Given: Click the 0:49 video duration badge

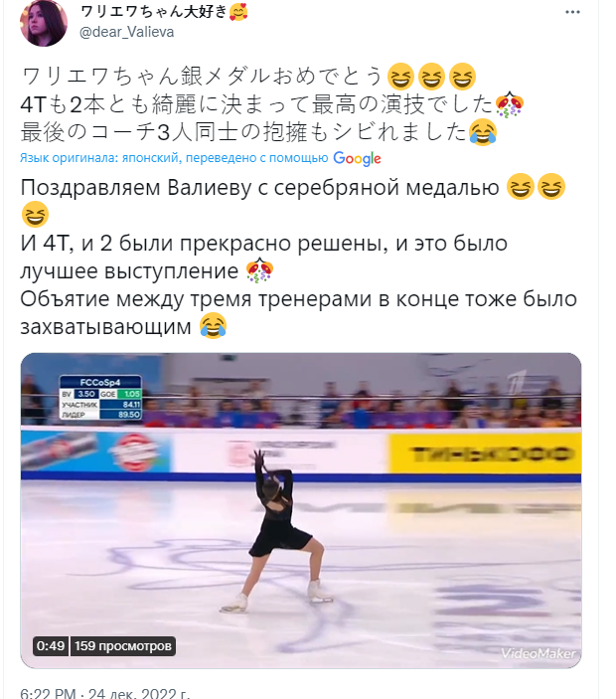Looking at the screenshot, I should (x=51, y=646).
